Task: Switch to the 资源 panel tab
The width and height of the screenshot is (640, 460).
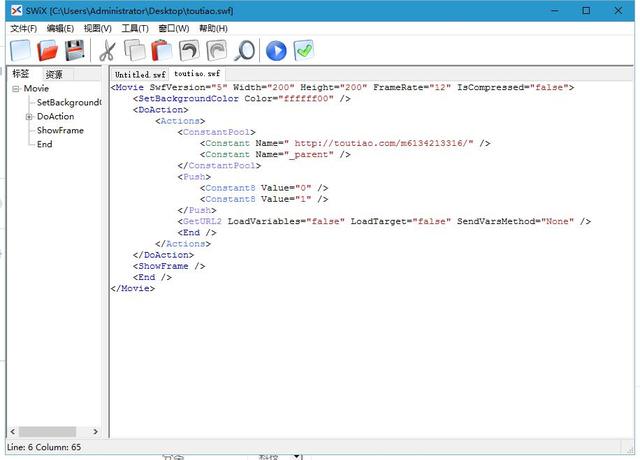Action: point(54,74)
